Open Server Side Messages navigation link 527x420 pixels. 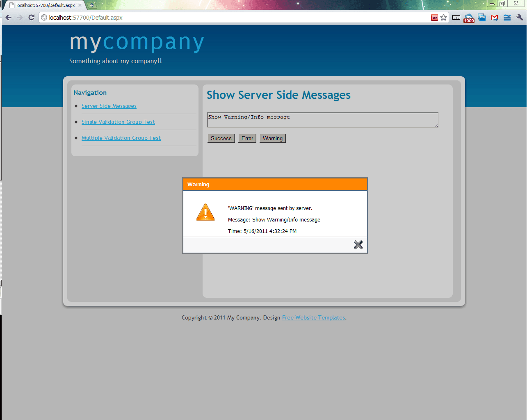109,106
